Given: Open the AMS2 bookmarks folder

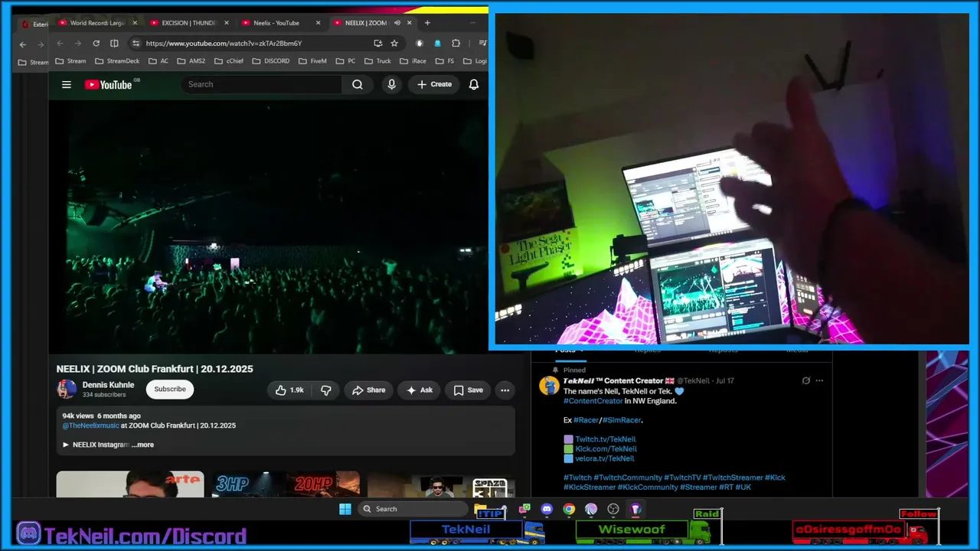Looking at the screenshot, I should (191, 61).
